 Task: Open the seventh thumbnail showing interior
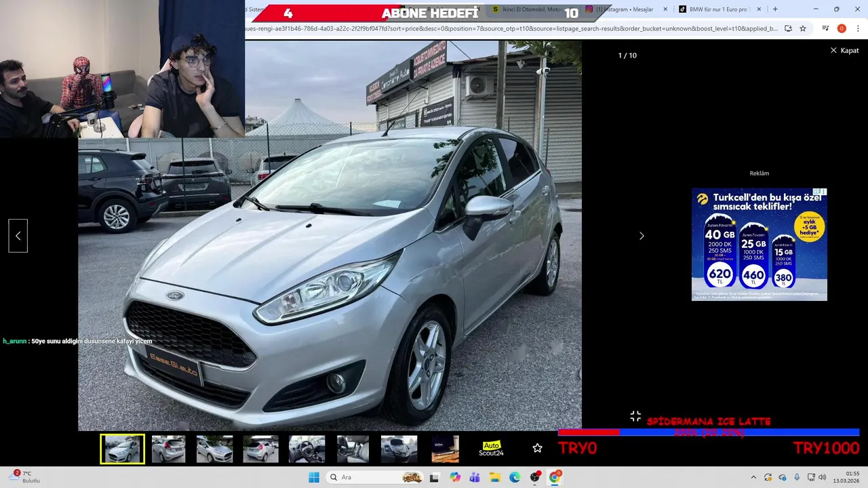tap(399, 449)
